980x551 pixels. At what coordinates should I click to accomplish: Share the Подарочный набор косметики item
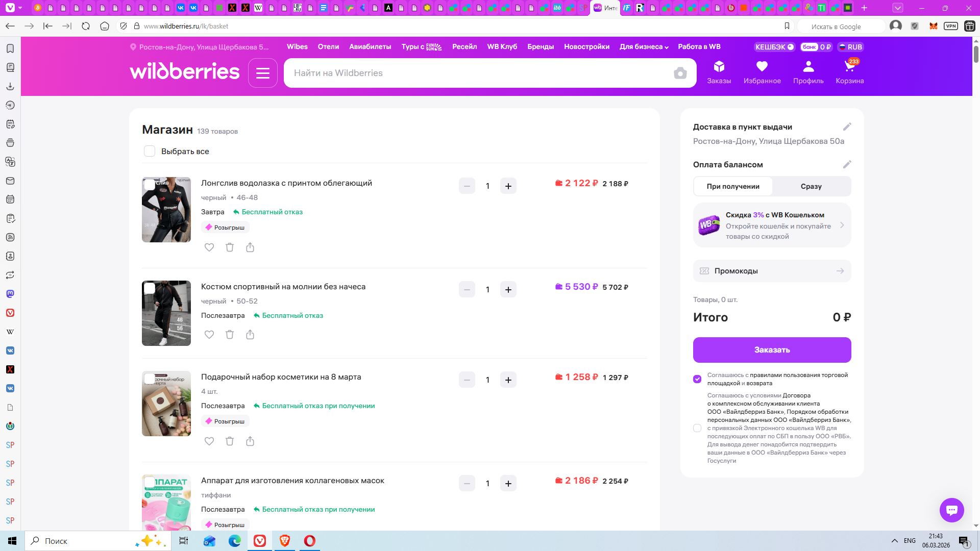coord(250,441)
